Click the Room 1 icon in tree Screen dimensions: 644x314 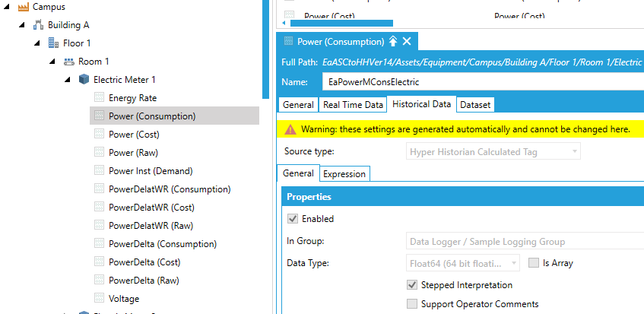(x=68, y=62)
